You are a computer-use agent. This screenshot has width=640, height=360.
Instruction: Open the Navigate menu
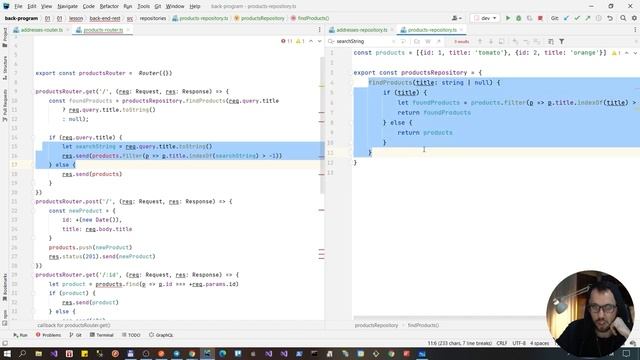[67, 7]
